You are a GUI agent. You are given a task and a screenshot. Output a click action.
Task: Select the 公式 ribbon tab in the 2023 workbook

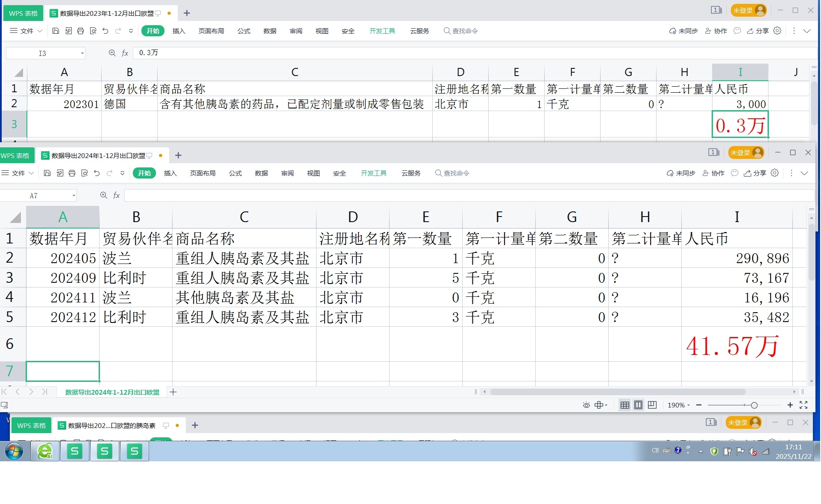(243, 31)
